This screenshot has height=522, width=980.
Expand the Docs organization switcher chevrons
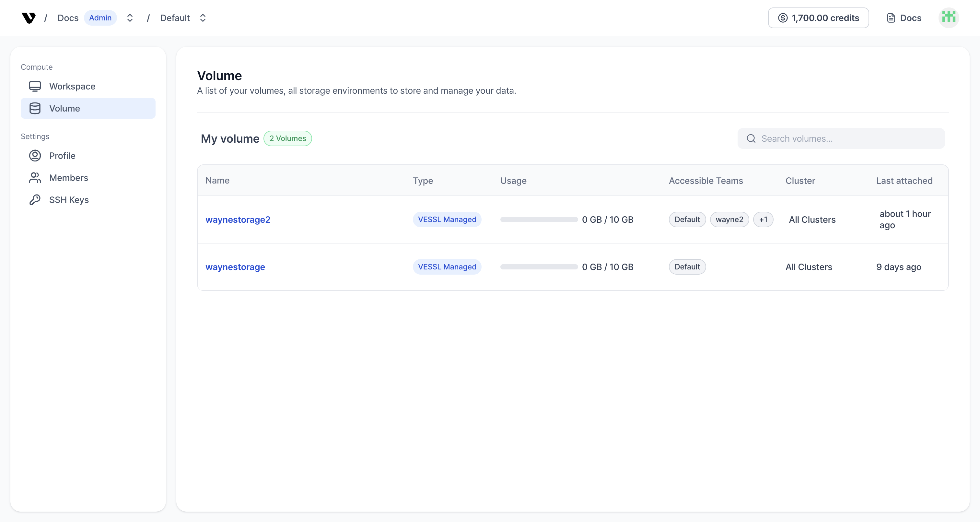(x=130, y=18)
